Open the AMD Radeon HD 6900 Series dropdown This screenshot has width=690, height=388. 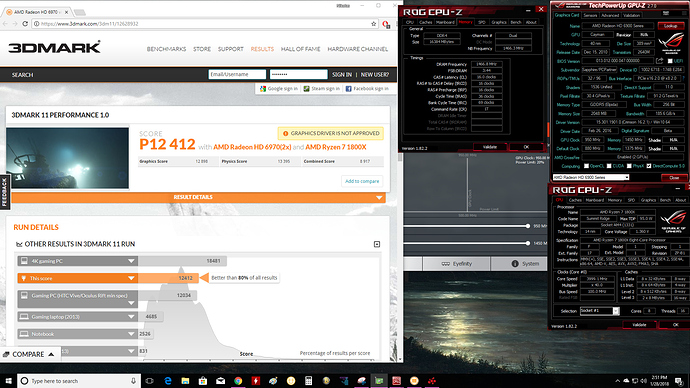click(591, 177)
